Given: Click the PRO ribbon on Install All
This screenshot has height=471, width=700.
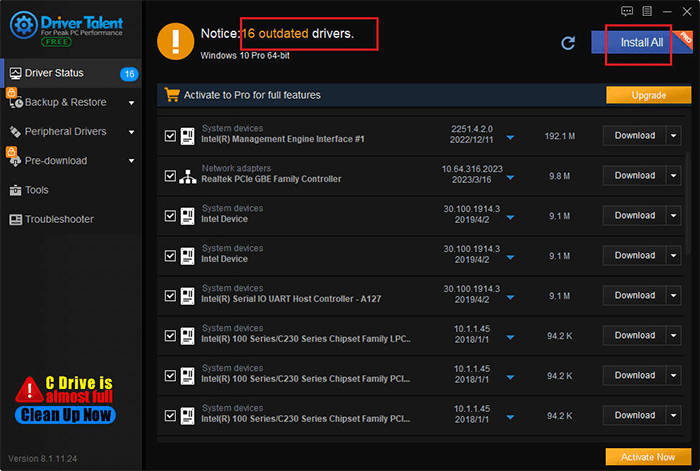Looking at the screenshot, I should [683, 39].
